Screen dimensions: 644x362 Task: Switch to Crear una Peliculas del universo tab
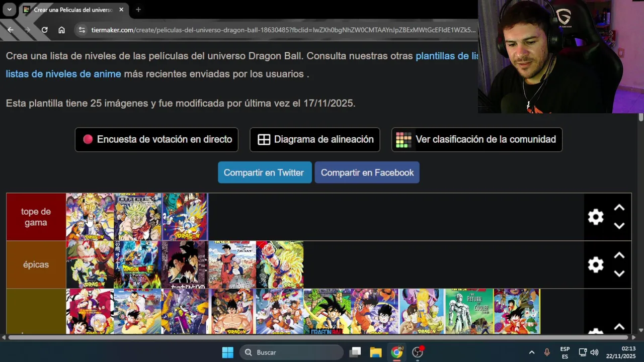coord(73,10)
